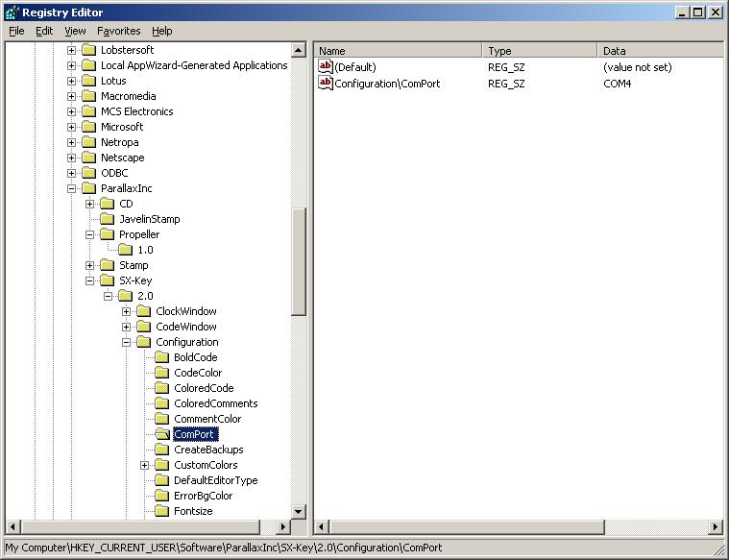This screenshot has height=560, width=729.
Task: Click the (Default) string value icon
Action: (x=326, y=66)
